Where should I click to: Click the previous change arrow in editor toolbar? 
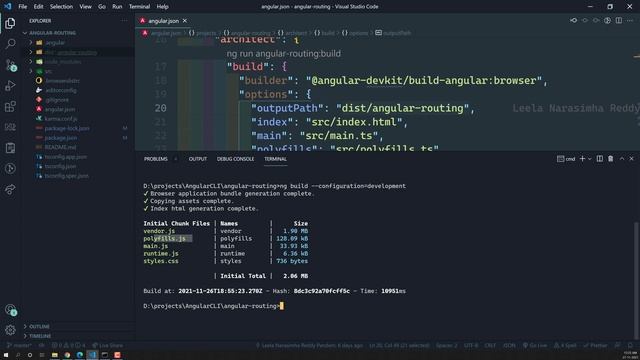point(585,20)
